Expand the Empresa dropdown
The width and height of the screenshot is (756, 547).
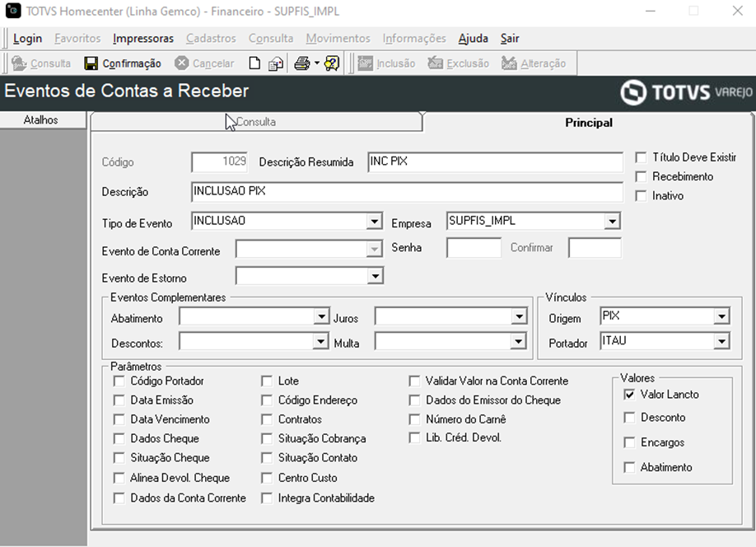point(612,222)
